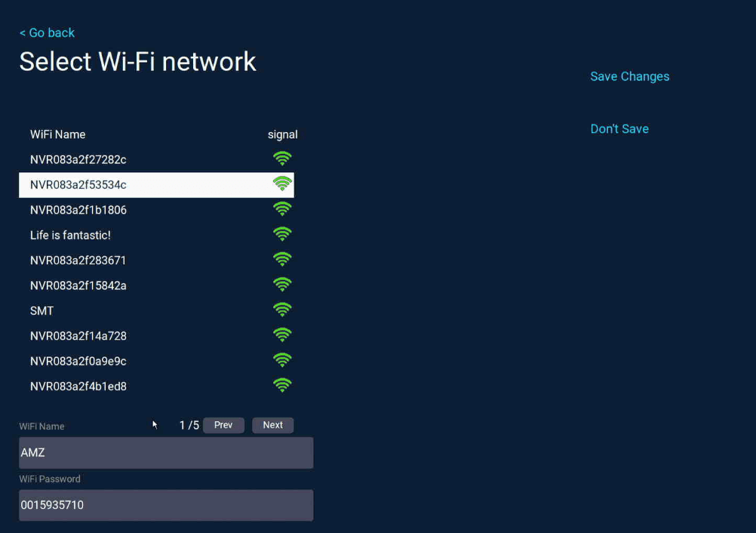This screenshot has height=533, width=756.
Task: Click the Save Changes link
Action: (x=629, y=76)
